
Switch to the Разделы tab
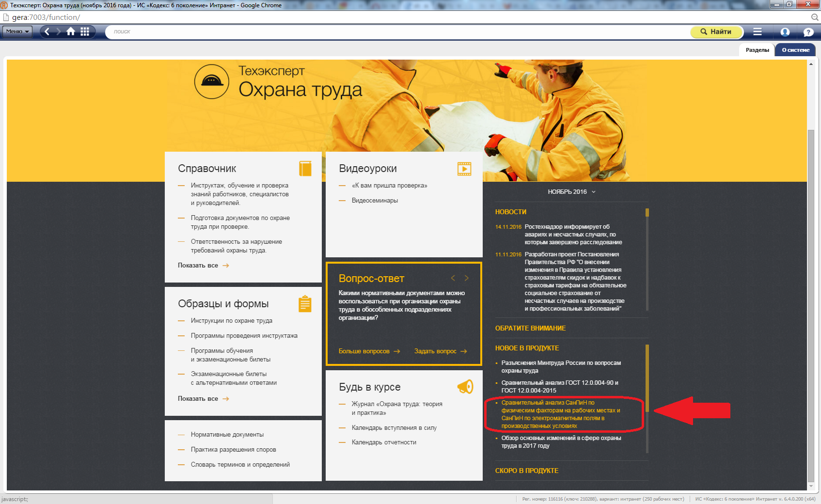[757, 50]
